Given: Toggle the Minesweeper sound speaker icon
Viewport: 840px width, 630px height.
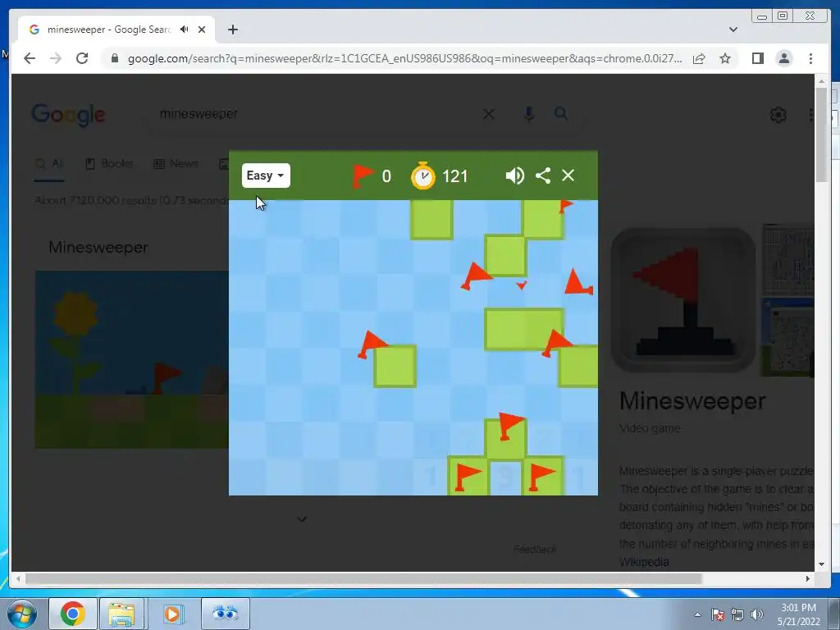Looking at the screenshot, I should tap(515, 176).
